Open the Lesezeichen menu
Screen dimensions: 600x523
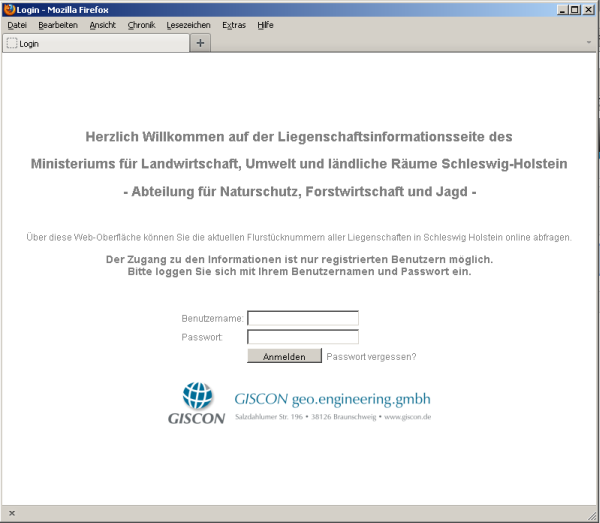[188, 25]
